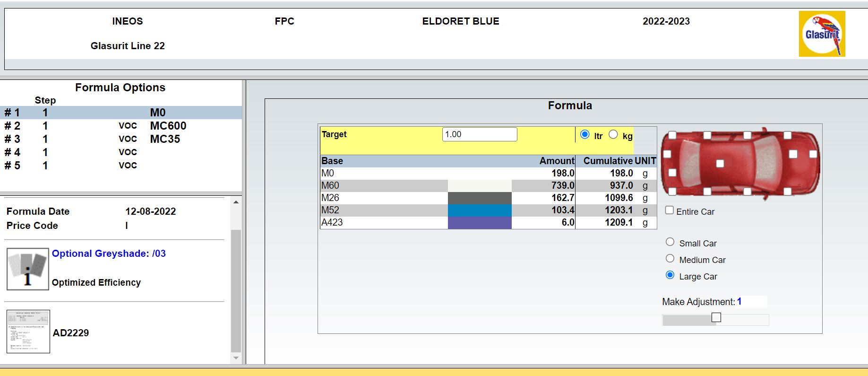Click the A423 base row name
868x376 pixels.
(332, 222)
